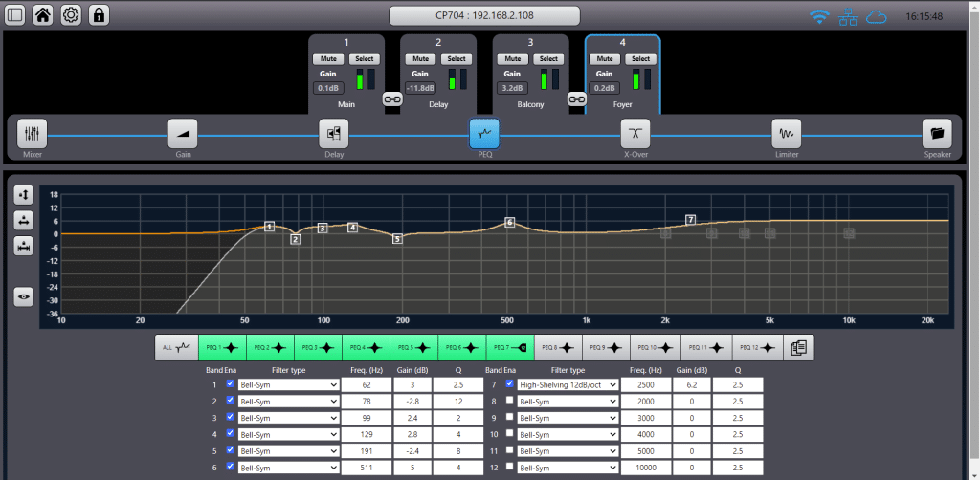Open band 6 filter type dropdown

click(289, 468)
